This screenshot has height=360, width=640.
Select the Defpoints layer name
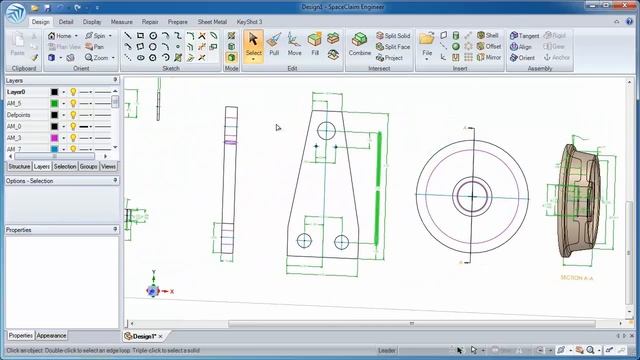[18, 115]
